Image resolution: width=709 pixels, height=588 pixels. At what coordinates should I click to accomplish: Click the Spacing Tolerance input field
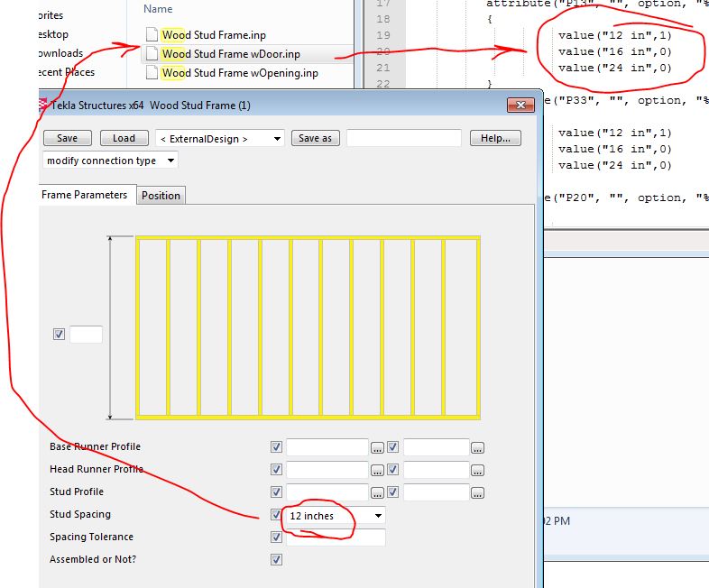click(x=335, y=537)
